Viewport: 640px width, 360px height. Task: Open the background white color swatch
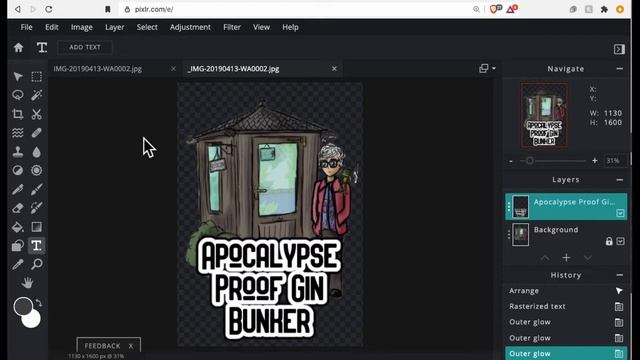[33, 320]
